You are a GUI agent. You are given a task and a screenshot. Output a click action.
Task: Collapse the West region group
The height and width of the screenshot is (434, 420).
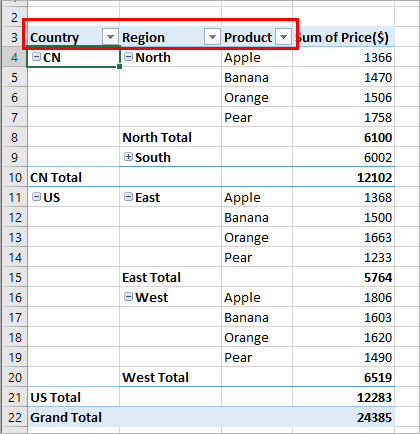128,296
